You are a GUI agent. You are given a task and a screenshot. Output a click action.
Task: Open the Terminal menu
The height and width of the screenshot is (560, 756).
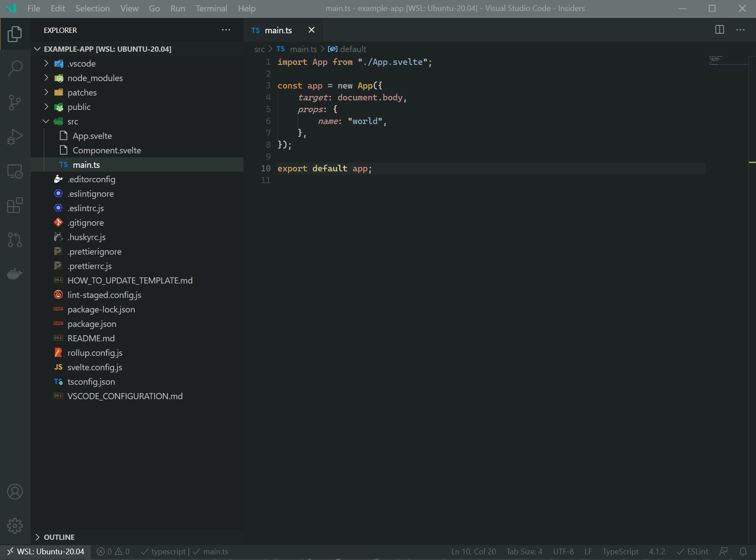tap(211, 8)
